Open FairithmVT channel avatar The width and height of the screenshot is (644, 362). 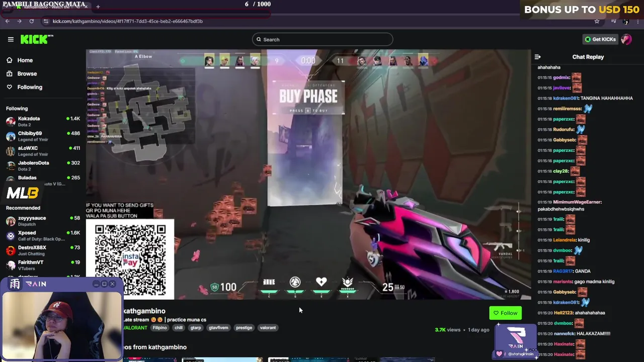pyautogui.click(x=11, y=264)
